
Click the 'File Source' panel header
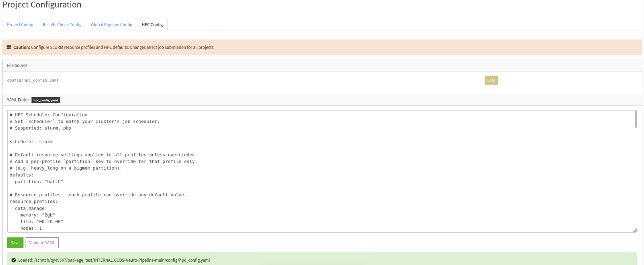pos(322,65)
